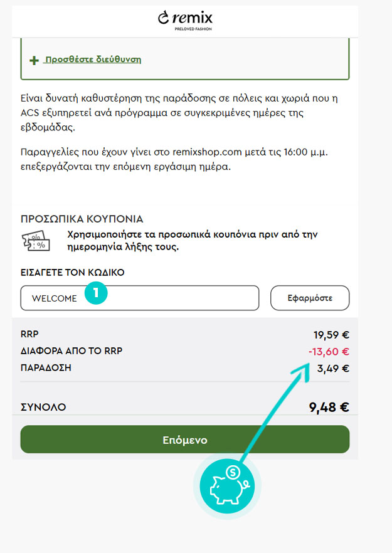Click the ΔΙΑΦΟΡΑ ΑΠΟ ΤΟ RRP label
The width and height of the screenshot is (392, 553).
(x=72, y=351)
